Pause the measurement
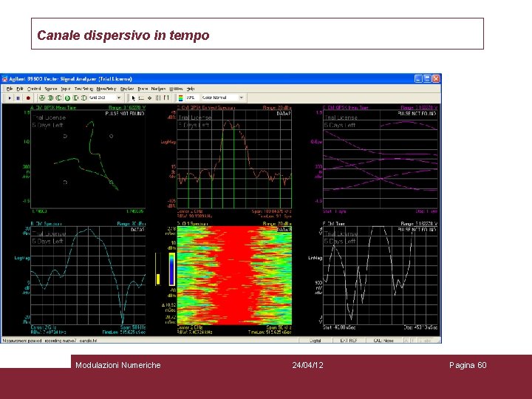 (x=18, y=98)
